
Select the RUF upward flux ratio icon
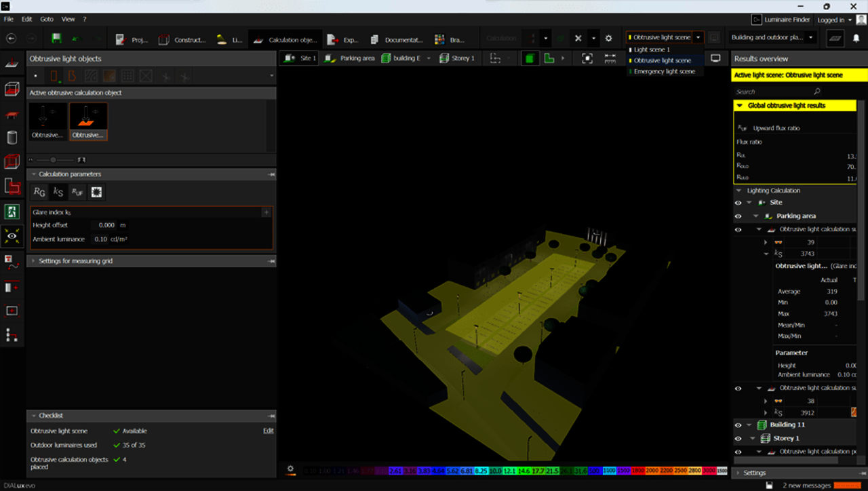tap(77, 193)
